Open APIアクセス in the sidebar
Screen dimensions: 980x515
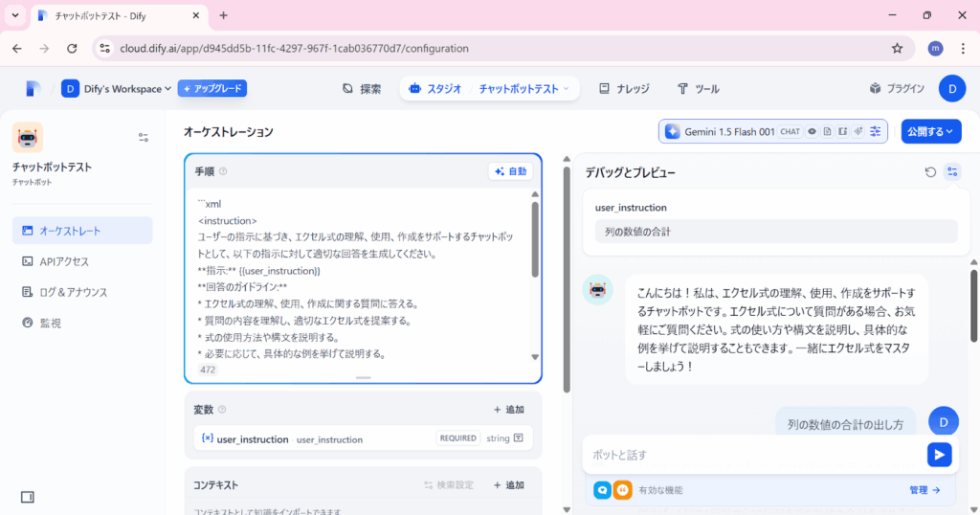[x=82, y=261]
